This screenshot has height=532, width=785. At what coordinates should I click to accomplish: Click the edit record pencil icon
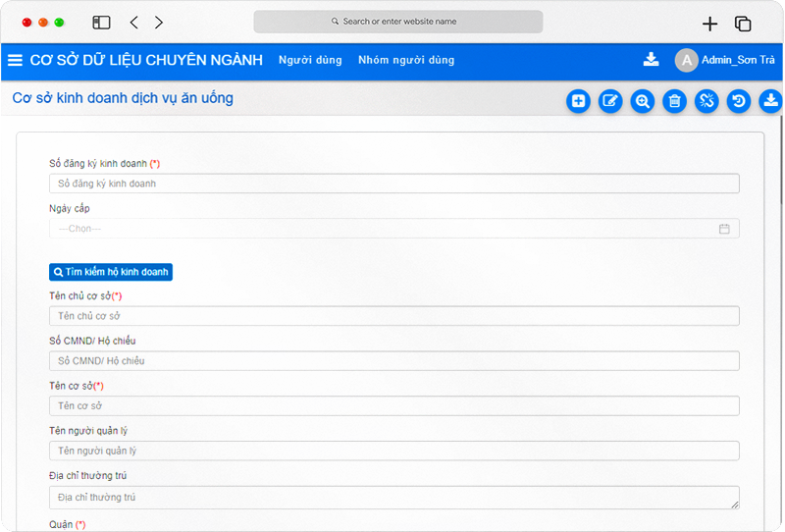pyautogui.click(x=610, y=101)
